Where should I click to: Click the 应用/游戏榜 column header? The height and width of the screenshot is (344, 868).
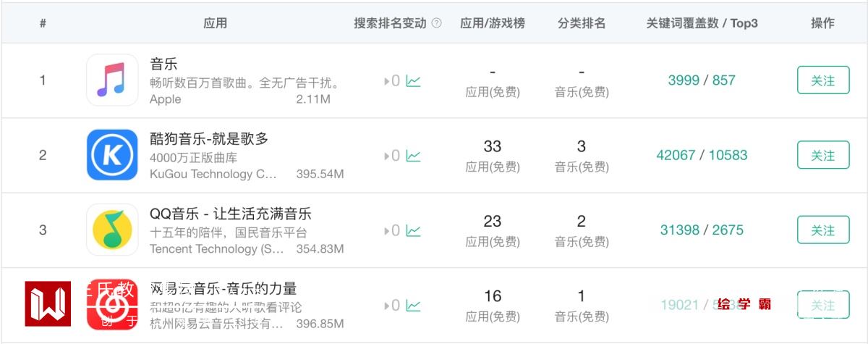493,23
